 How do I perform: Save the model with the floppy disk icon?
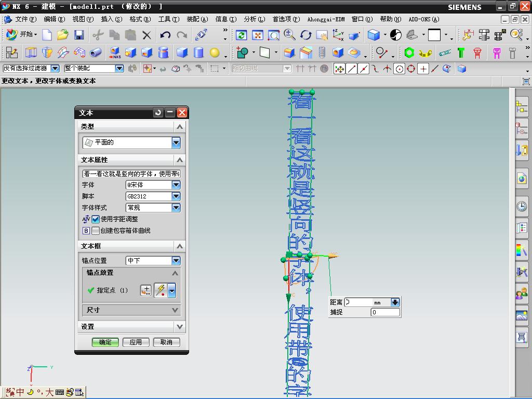point(79,35)
